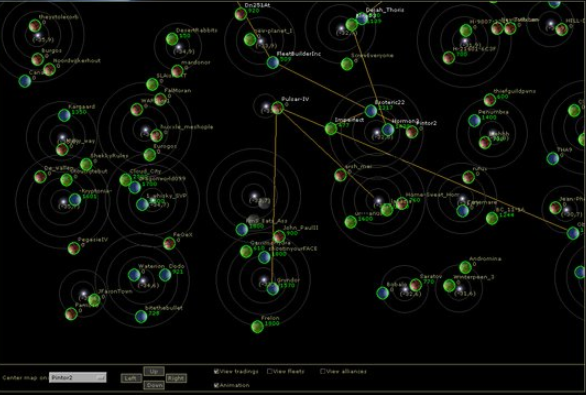Viewport: 586px width, 395px height.
Task: Select the Saratov planet
Action: (x=415, y=285)
